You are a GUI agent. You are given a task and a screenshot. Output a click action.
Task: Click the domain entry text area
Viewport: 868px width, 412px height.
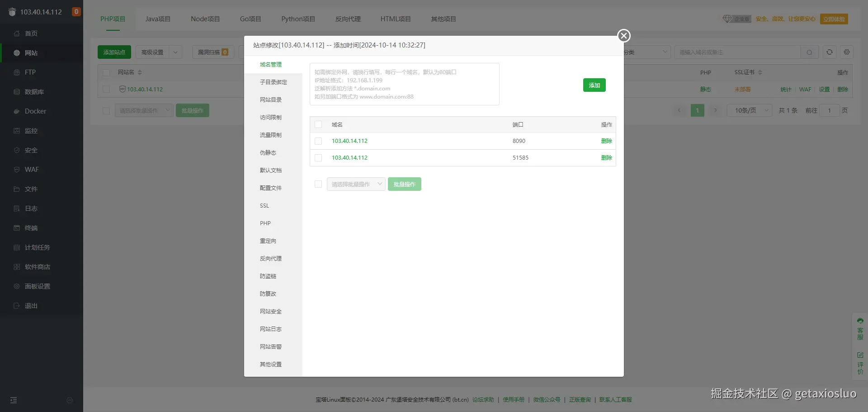click(405, 84)
